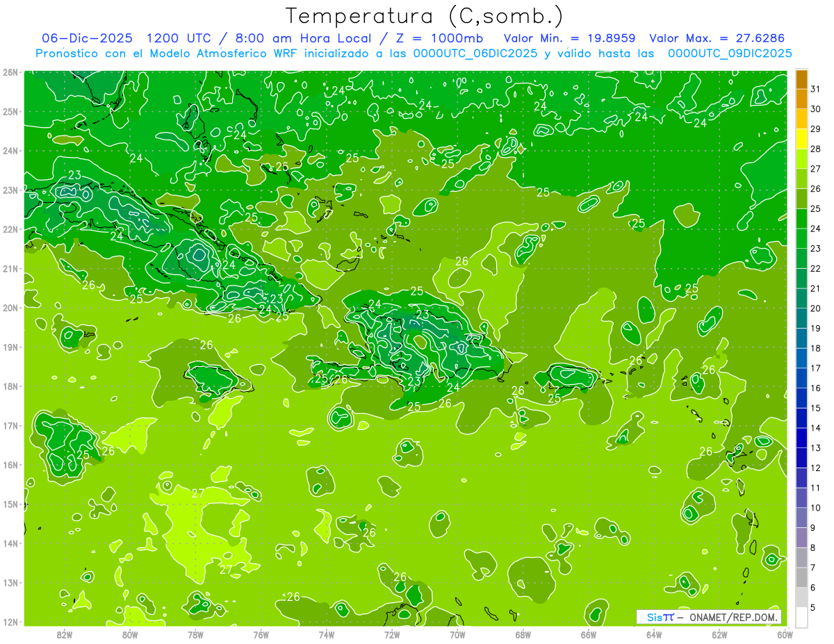Select the "20" label on the color scale
The height and width of the screenshot is (644, 834).
[x=815, y=308]
